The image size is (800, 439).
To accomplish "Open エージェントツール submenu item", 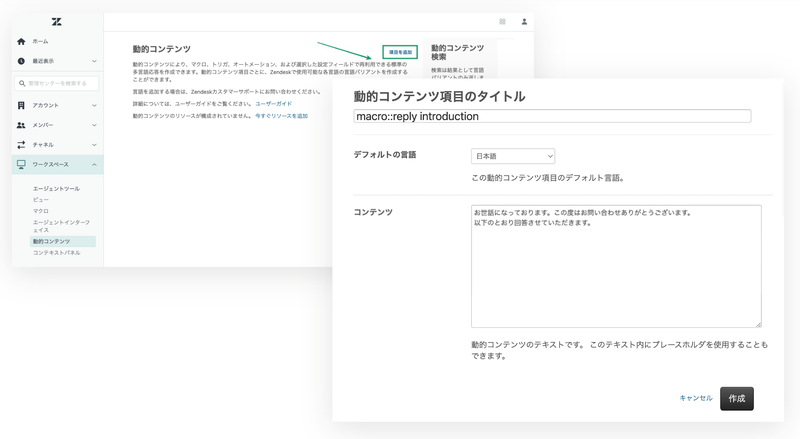I will [x=56, y=188].
